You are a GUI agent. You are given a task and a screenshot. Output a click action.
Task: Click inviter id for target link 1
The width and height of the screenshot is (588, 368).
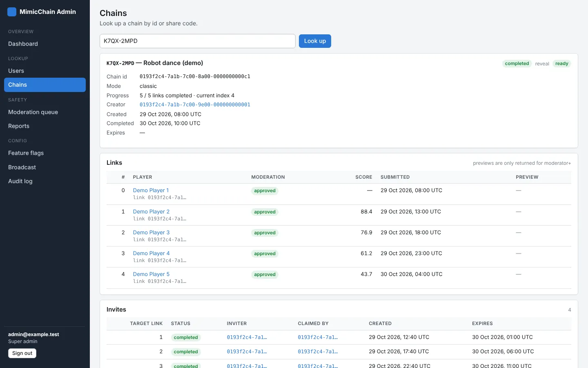coord(247,337)
